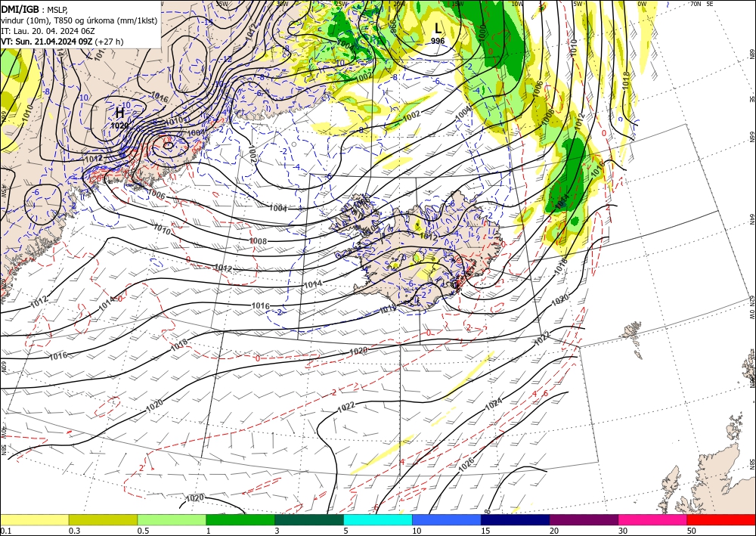Click the legend value 5
This screenshot has width=756, height=536.
pyautogui.click(x=346, y=531)
